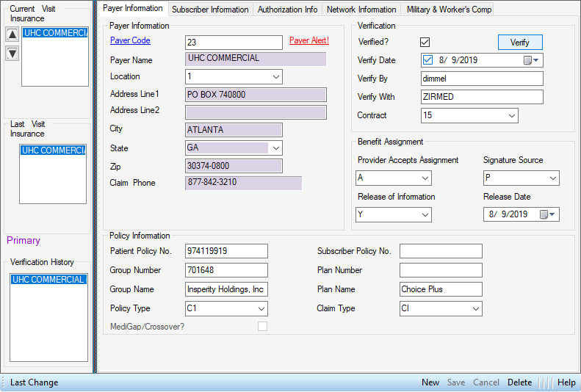Open the Verify Date calendar picker
Viewport: 581px width, 392px height.
[x=532, y=60]
